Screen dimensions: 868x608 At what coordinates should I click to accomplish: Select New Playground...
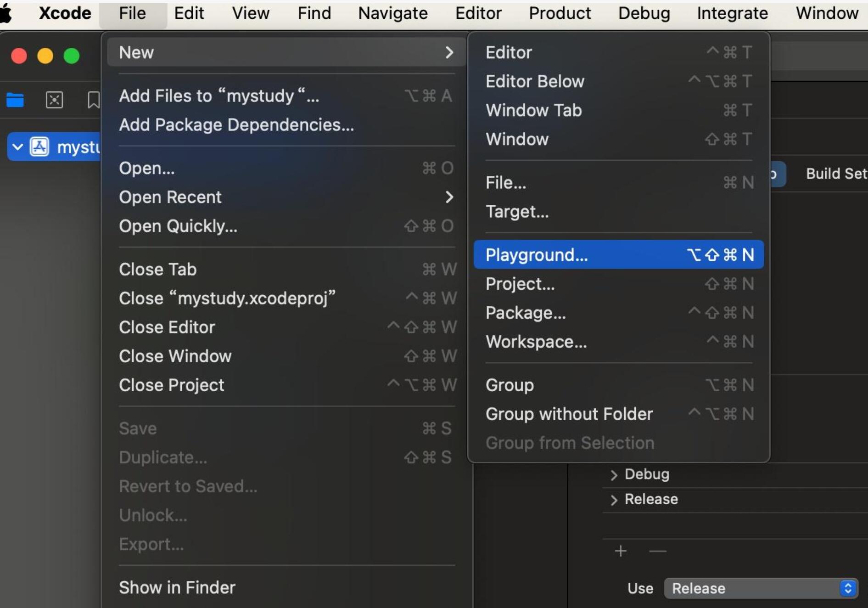618,254
